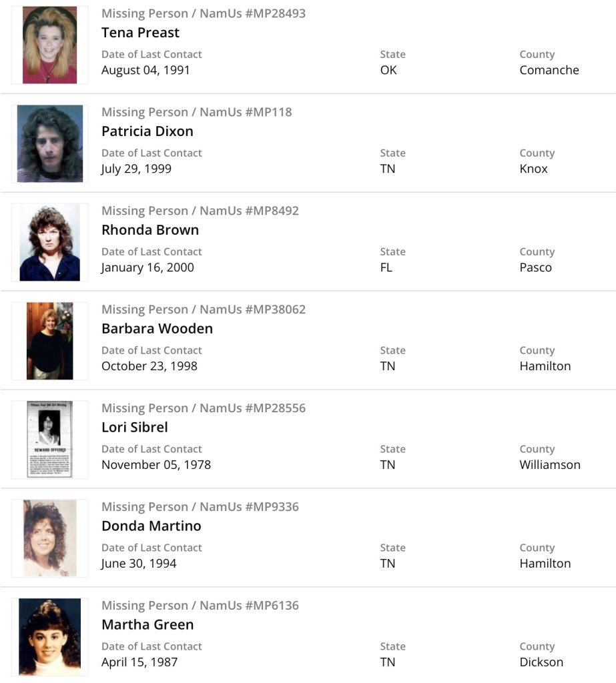Screen dimensions: 616x683
Task: Open Barbara Wooden's photo thumbnail
Action: coord(49,341)
